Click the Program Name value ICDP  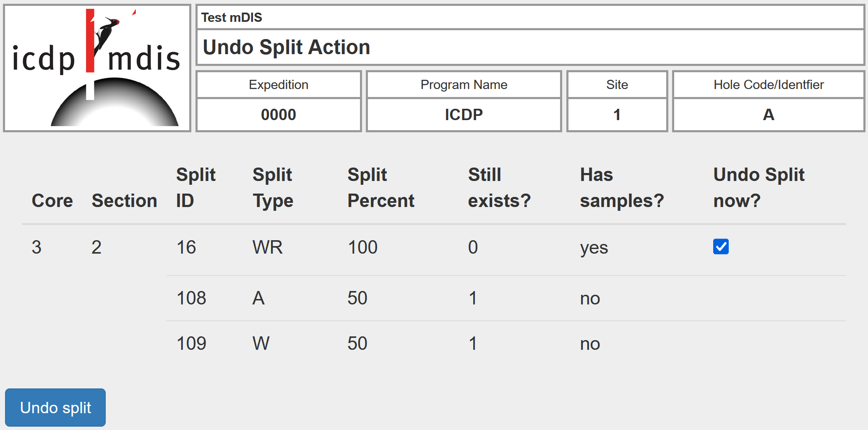coord(463,114)
